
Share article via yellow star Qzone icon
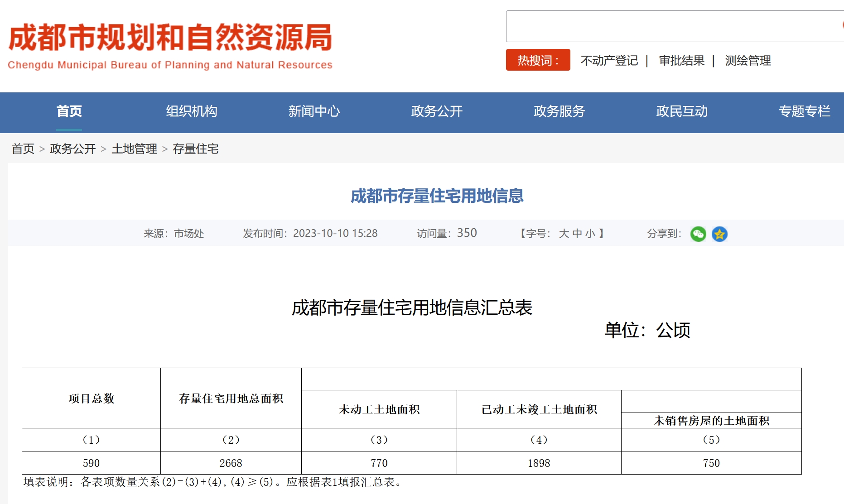click(719, 234)
